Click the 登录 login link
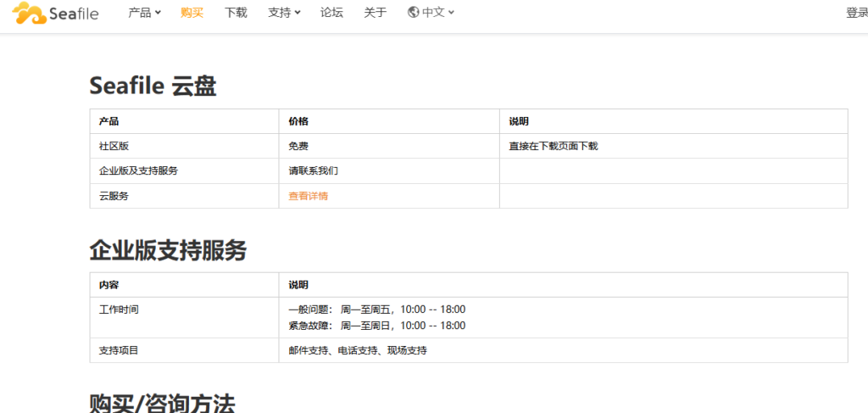Image resolution: width=868 pixels, height=413 pixels. click(x=857, y=13)
